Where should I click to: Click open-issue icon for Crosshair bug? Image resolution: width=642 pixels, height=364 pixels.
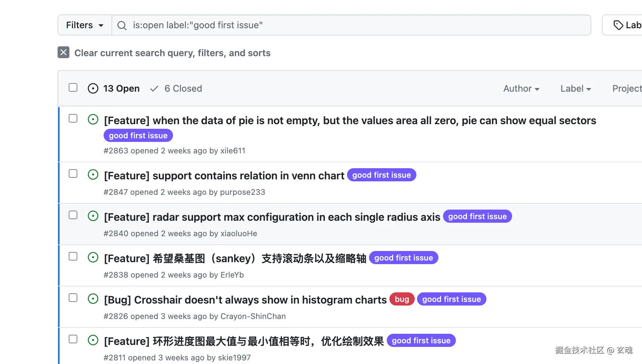(x=93, y=299)
